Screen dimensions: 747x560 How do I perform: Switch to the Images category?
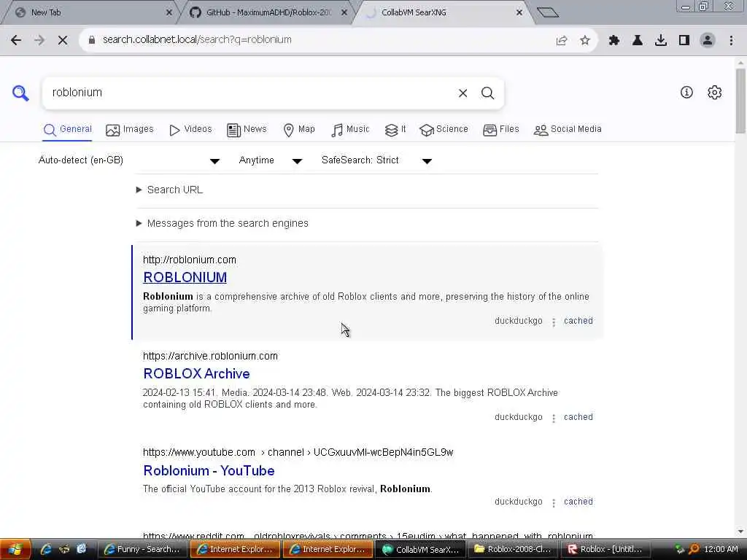click(130, 130)
